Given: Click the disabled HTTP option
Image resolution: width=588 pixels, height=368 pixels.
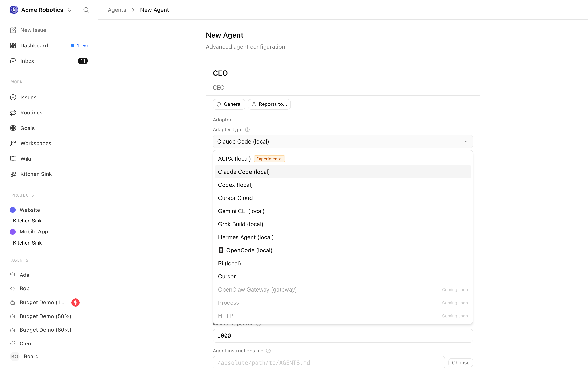Looking at the screenshot, I should (x=343, y=316).
